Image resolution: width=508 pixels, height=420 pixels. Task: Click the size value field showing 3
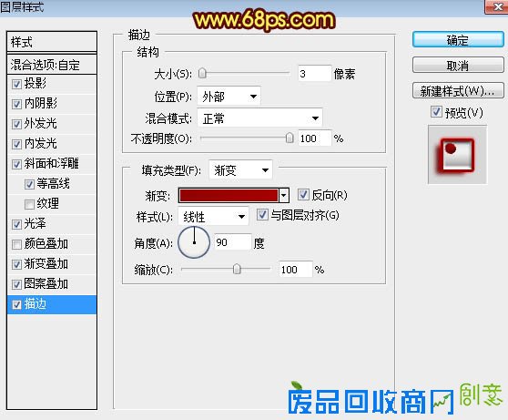pyautogui.click(x=315, y=74)
